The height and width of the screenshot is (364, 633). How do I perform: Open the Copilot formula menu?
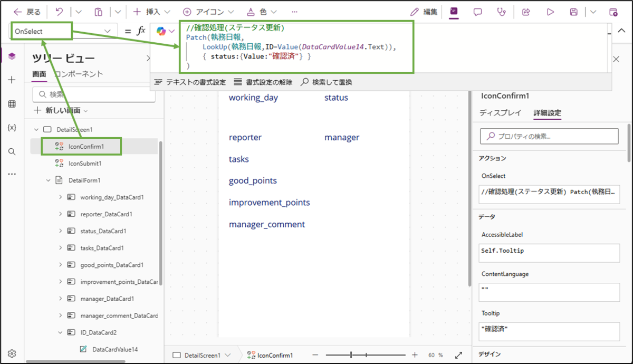(166, 31)
